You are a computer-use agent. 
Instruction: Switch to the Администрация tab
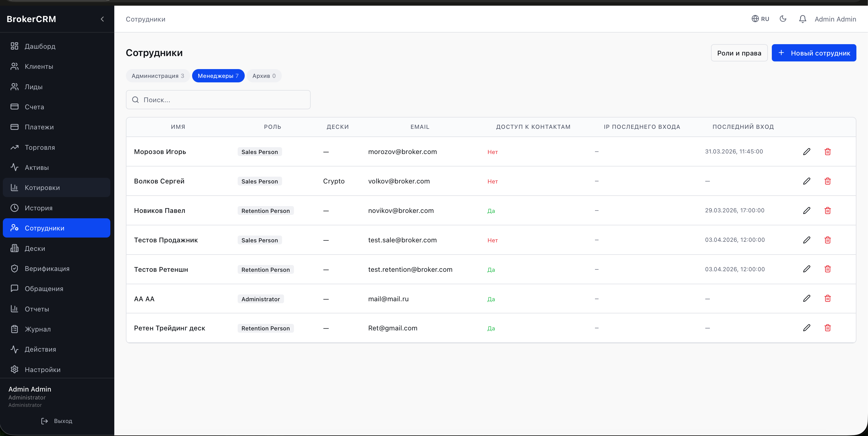pyautogui.click(x=157, y=76)
